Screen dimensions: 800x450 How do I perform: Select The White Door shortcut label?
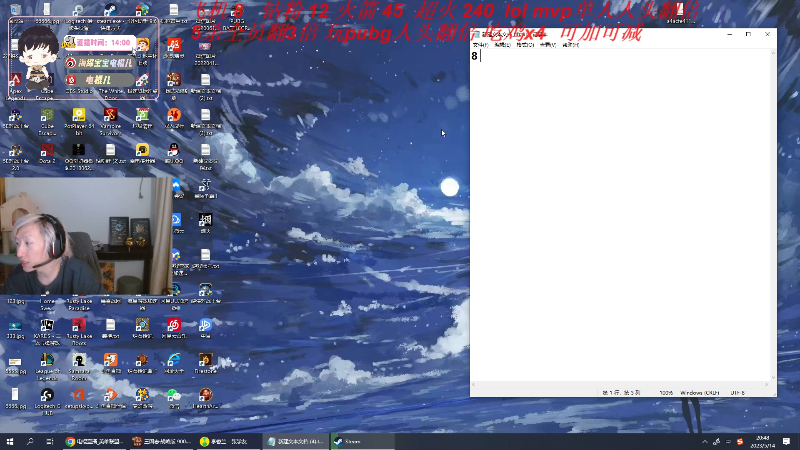pyautogui.click(x=110, y=94)
